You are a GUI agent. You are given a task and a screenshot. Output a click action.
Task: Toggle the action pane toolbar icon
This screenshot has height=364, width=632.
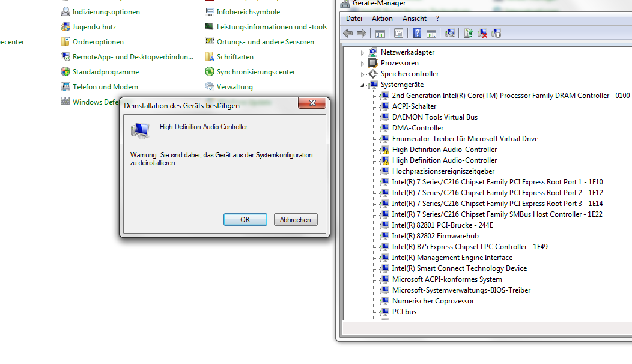point(431,34)
